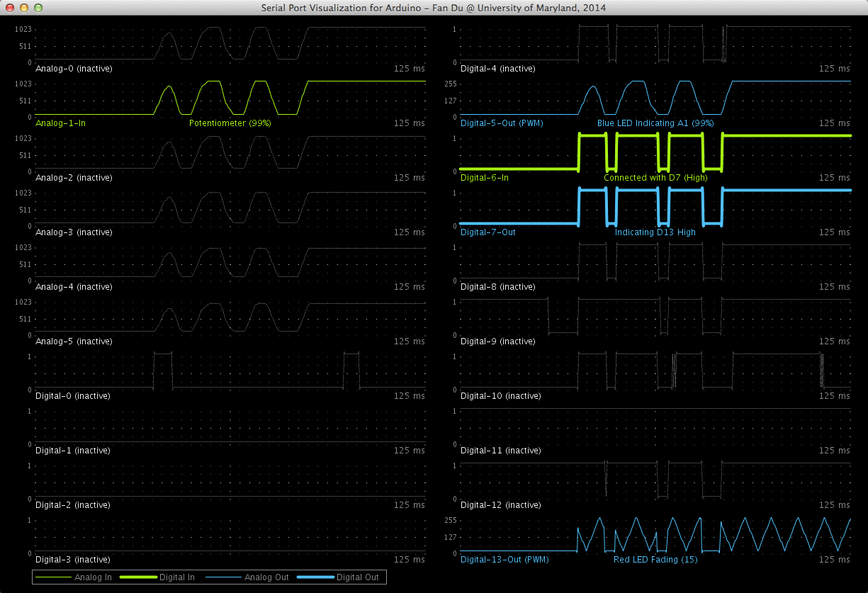Click the Analog Out legend entry

[x=247, y=577]
